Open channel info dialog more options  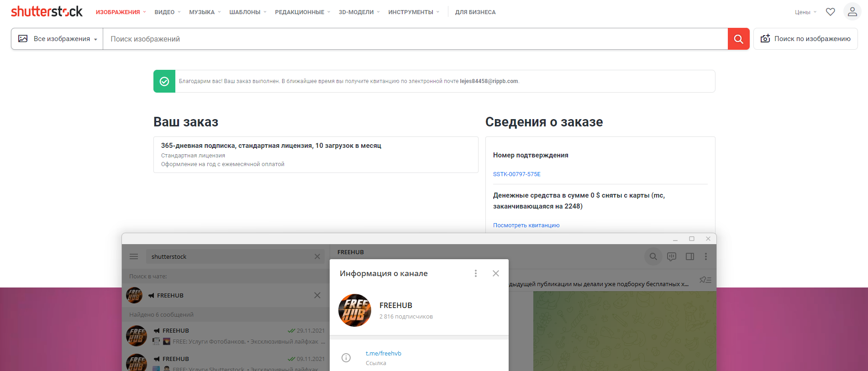pyautogui.click(x=476, y=273)
